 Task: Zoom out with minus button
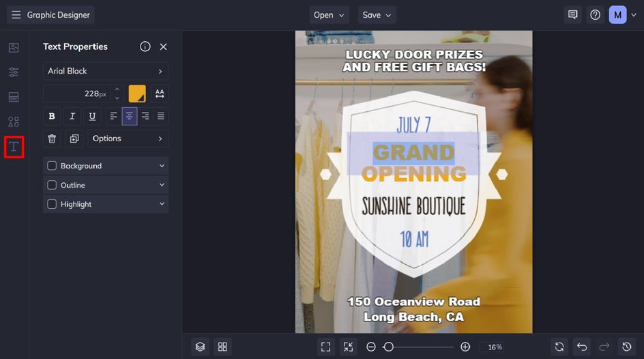371,347
